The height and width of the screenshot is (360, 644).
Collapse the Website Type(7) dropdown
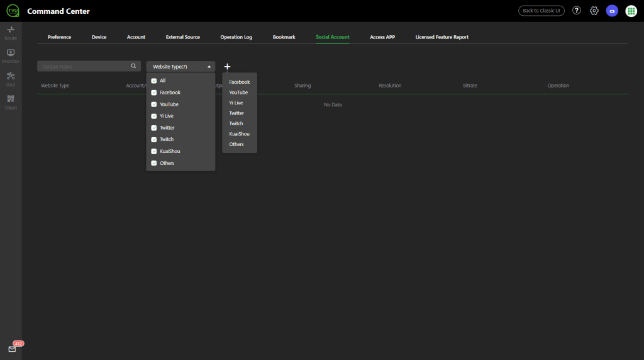[x=180, y=67]
